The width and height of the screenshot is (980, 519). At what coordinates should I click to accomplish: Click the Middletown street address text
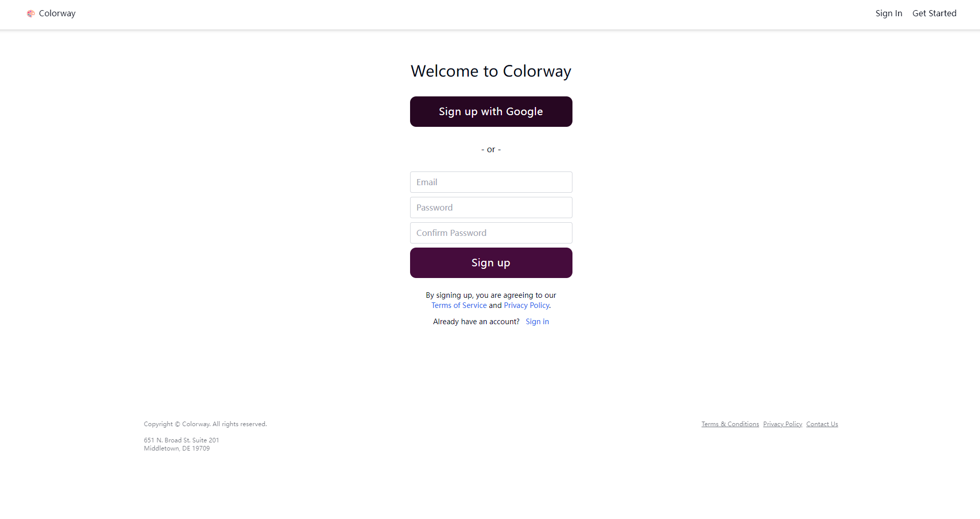[x=181, y=444]
